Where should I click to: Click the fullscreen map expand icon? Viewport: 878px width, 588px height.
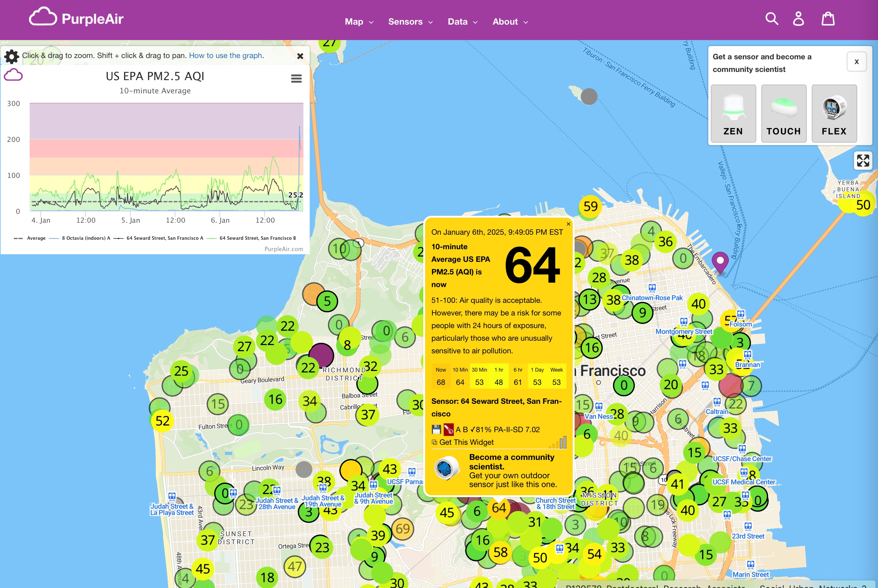pyautogui.click(x=863, y=161)
